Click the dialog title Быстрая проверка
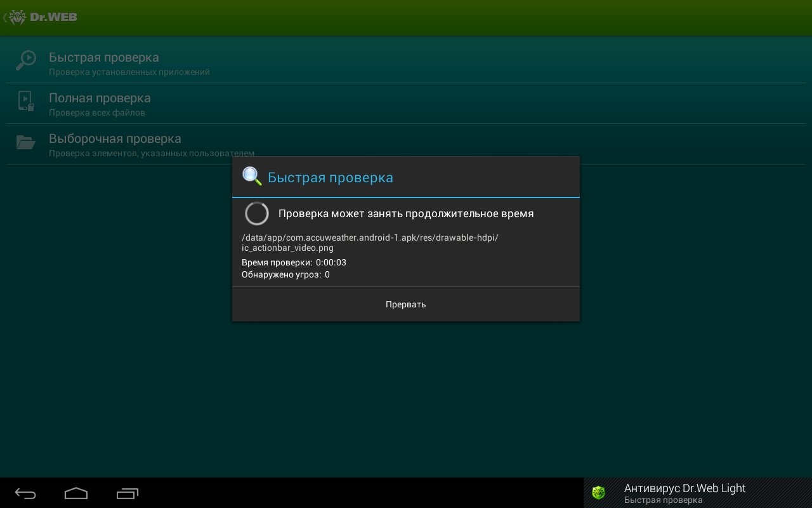Viewport: 812px width, 508px height. [330, 178]
